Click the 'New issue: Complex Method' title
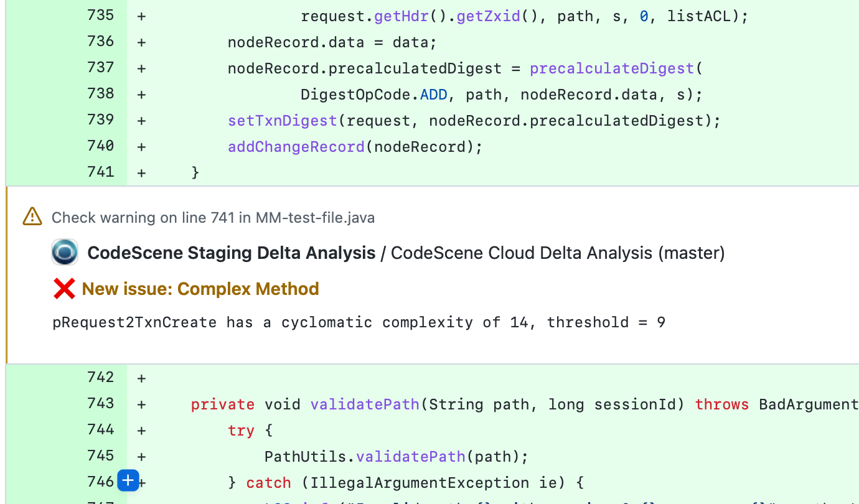This screenshot has height=504, width=859. coord(200,289)
